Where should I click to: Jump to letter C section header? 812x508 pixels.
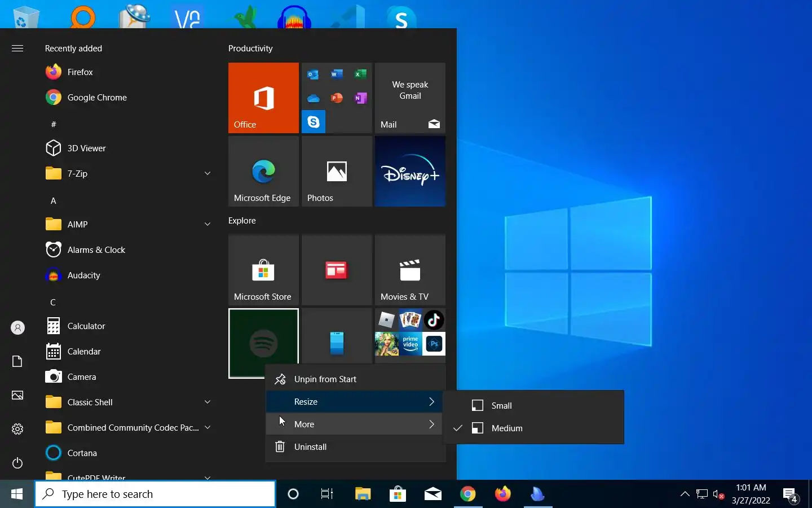click(x=53, y=302)
